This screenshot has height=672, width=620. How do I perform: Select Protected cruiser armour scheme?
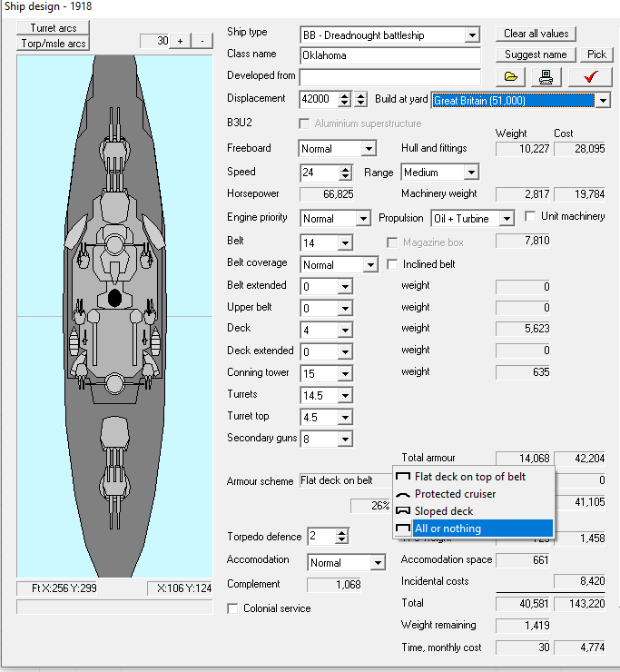[x=473, y=494]
